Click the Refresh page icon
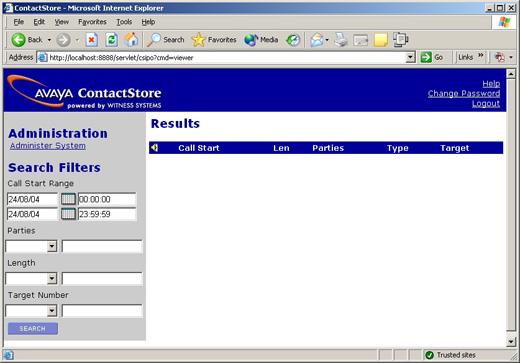The image size is (520, 363). tap(111, 40)
